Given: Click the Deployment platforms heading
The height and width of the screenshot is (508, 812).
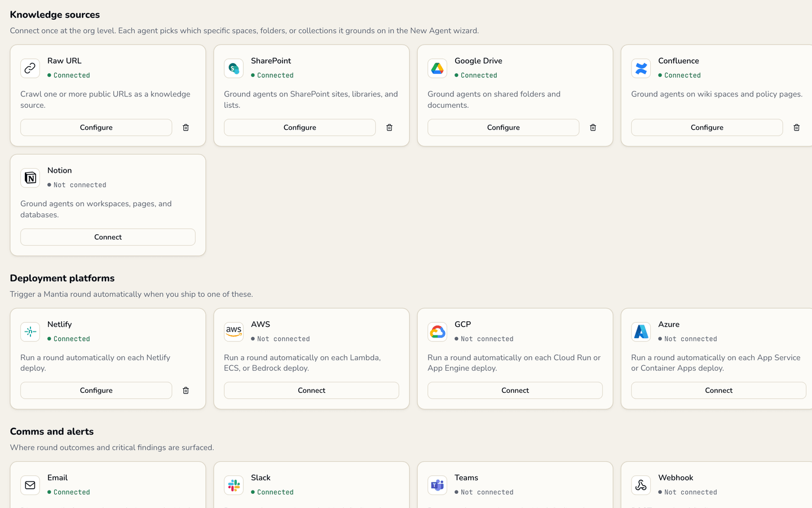Looking at the screenshot, I should coord(62,278).
